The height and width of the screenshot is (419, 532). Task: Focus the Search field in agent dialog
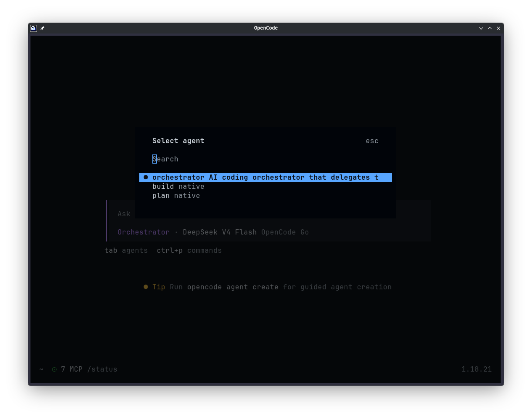pos(266,159)
